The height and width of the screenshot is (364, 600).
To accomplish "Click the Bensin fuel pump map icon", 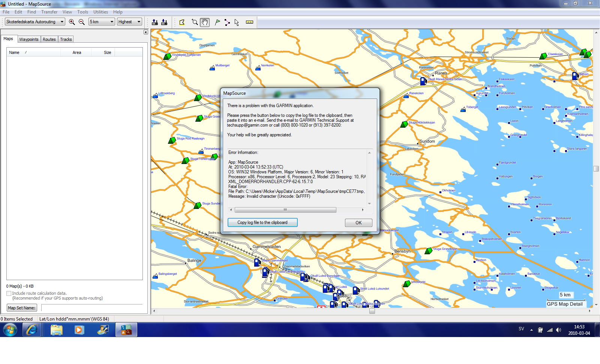I will point(575,76).
